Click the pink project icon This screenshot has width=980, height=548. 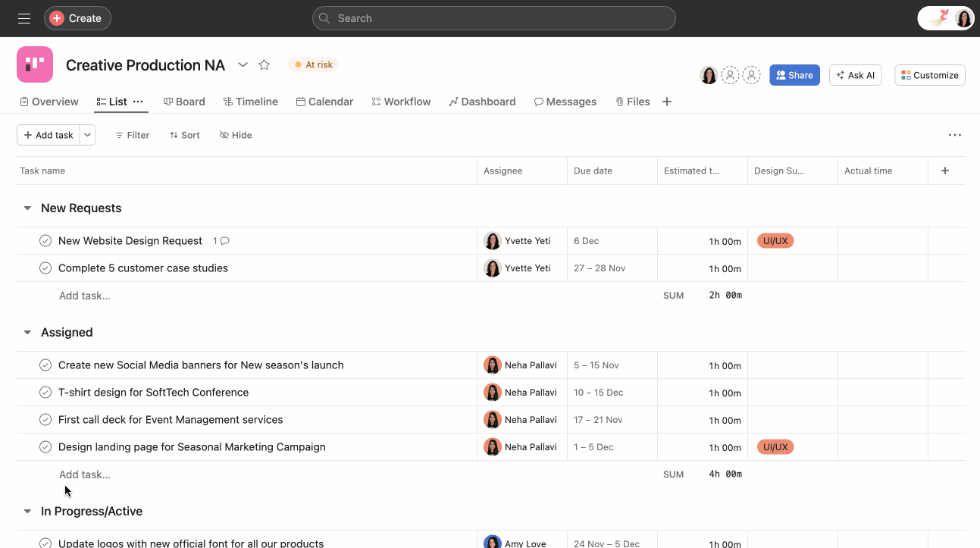coord(35,64)
